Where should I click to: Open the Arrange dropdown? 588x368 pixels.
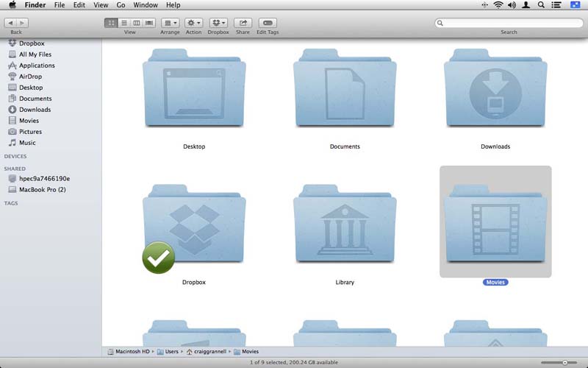(170, 23)
